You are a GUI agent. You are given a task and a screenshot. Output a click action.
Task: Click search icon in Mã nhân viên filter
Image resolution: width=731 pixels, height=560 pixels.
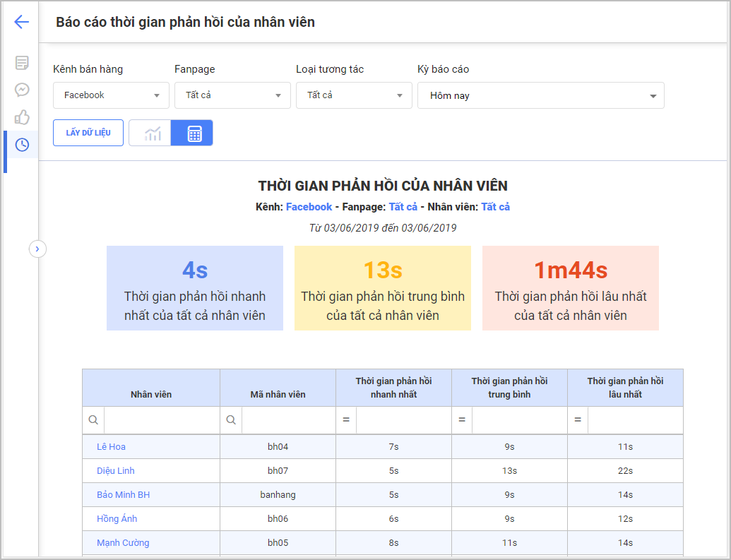tap(231, 419)
